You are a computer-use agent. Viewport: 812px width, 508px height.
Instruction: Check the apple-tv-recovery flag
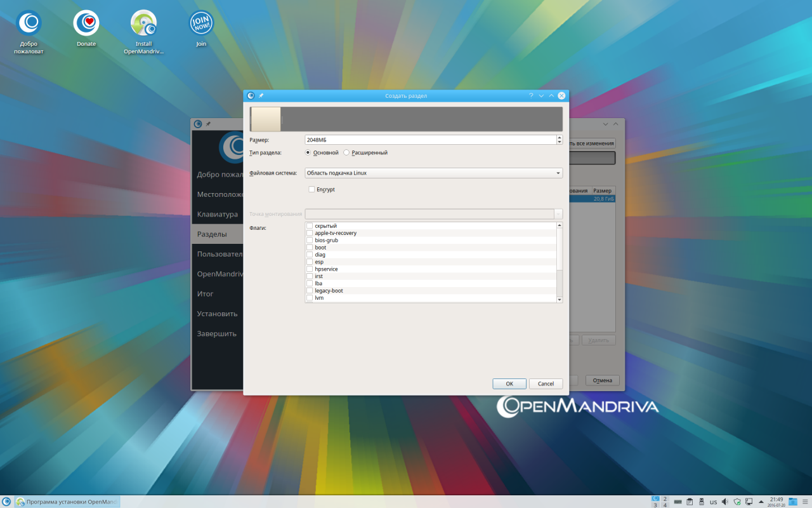(310, 233)
